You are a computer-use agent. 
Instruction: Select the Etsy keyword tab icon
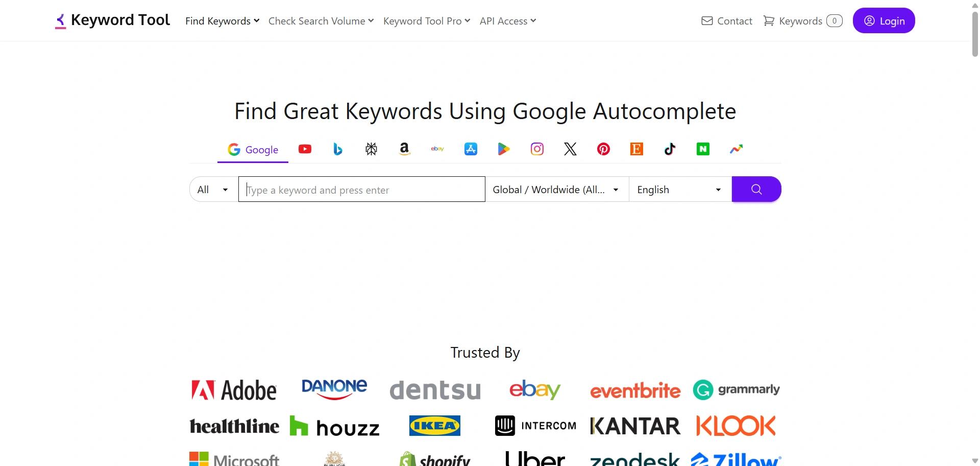tap(636, 149)
